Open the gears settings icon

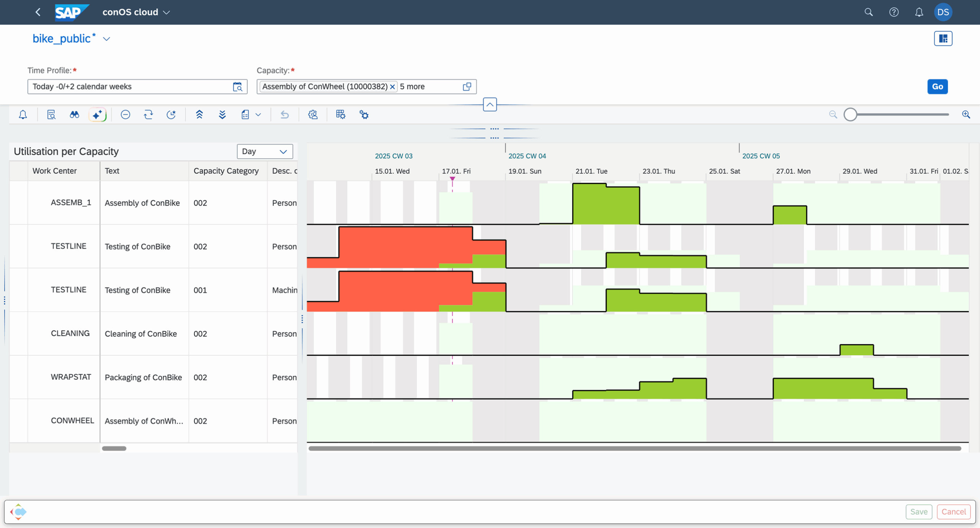[364, 114]
